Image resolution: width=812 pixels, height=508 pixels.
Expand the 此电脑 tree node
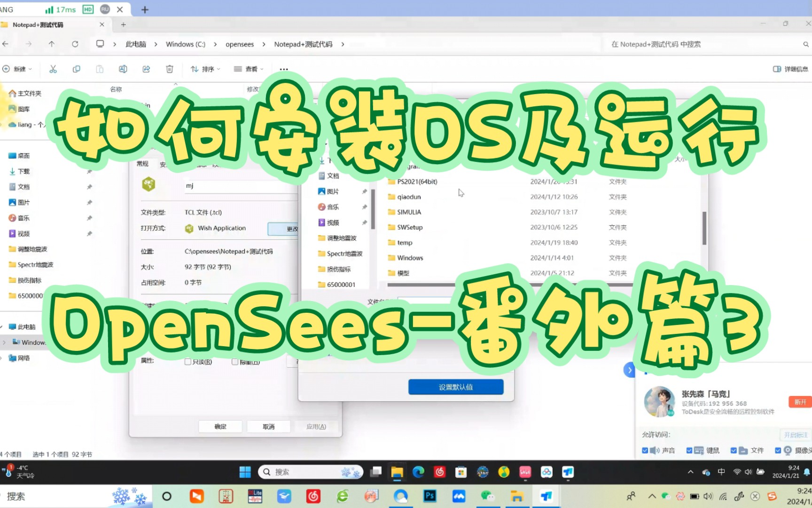pos(2,327)
